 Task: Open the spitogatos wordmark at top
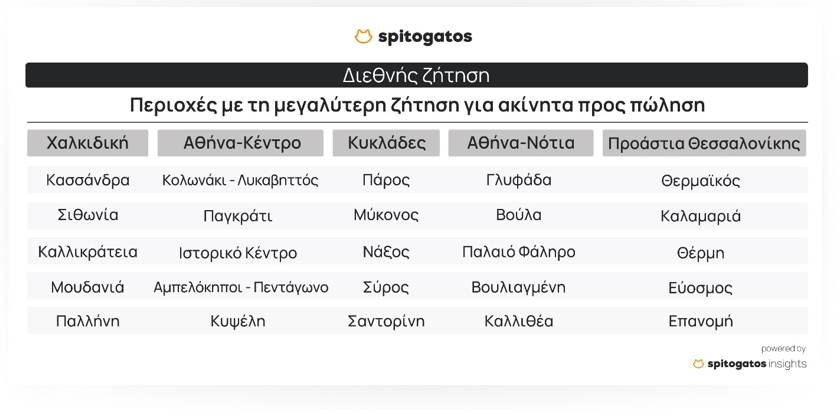(x=425, y=37)
